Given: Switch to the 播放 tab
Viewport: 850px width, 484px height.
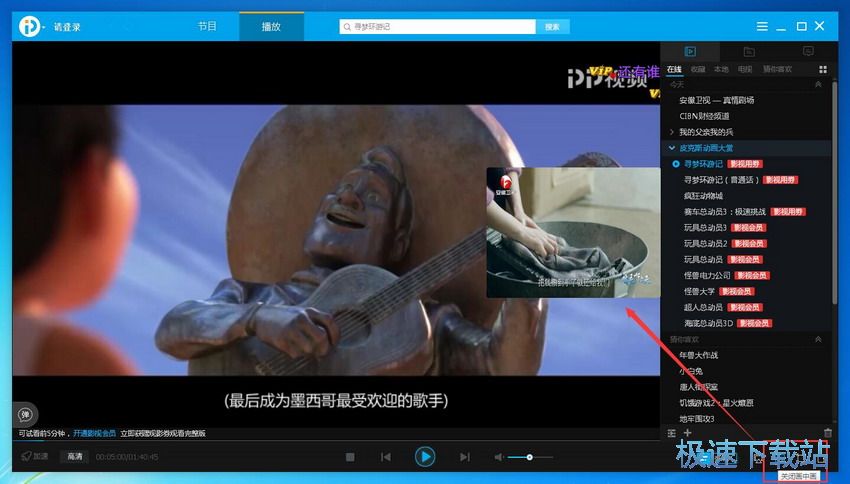Looking at the screenshot, I should coord(271,27).
